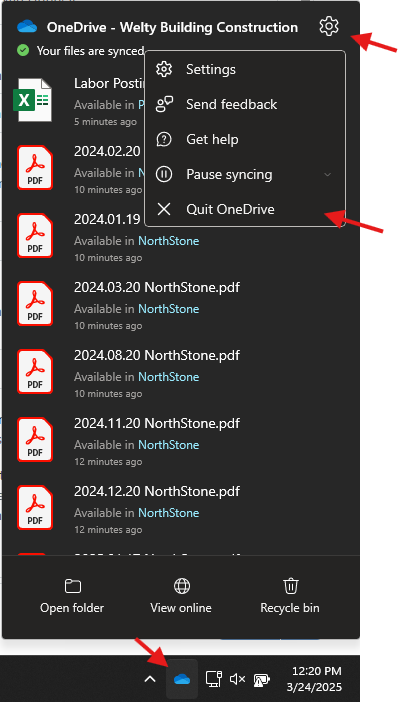
Task: Show hidden tray icons with the up chevron
Action: (x=150, y=679)
